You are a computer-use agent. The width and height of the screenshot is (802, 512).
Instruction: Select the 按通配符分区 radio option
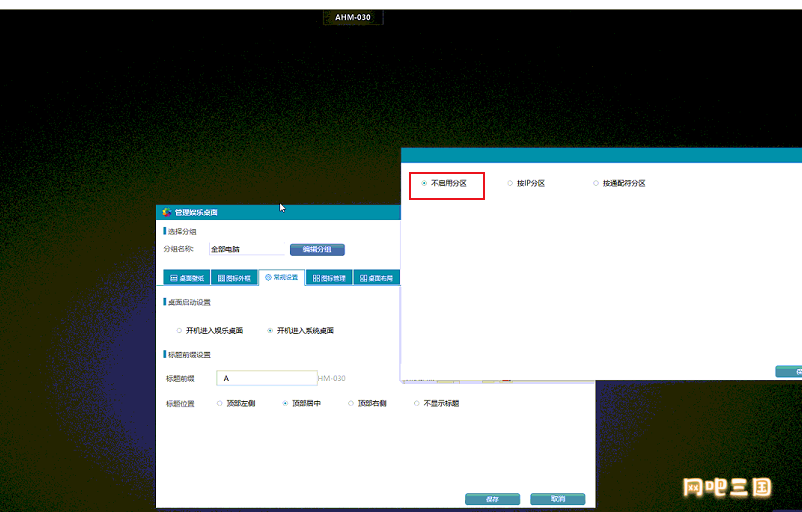[596, 184]
